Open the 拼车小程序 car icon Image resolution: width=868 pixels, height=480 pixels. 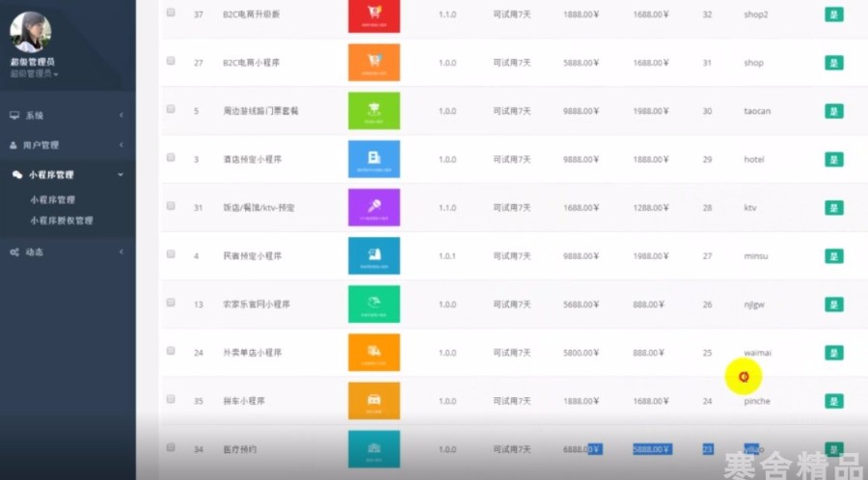pyautogui.click(x=373, y=400)
